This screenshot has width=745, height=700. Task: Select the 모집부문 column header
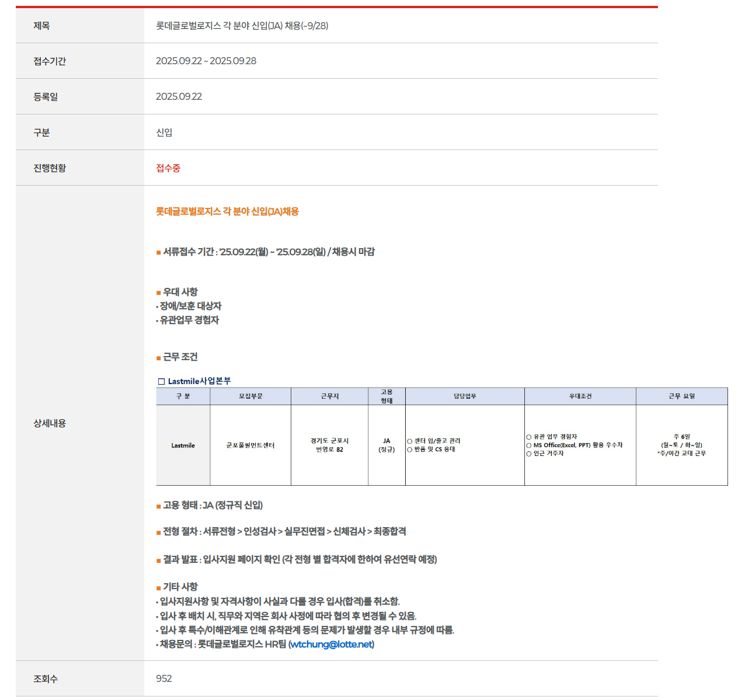click(250, 395)
